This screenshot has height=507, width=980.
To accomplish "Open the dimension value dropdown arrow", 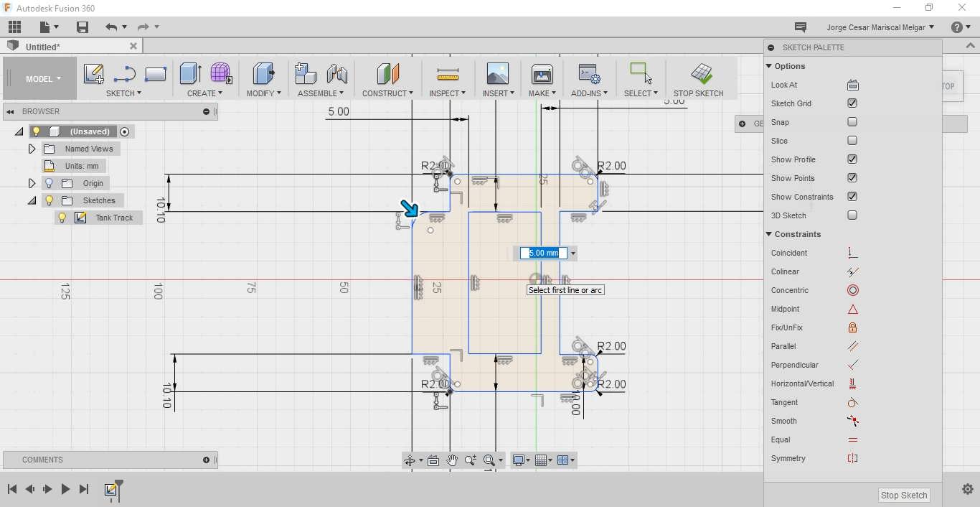I will [573, 253].
